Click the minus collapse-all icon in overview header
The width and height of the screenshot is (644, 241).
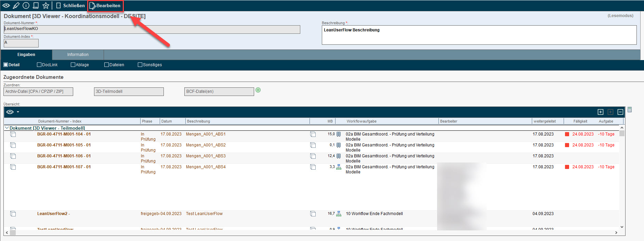620,112
